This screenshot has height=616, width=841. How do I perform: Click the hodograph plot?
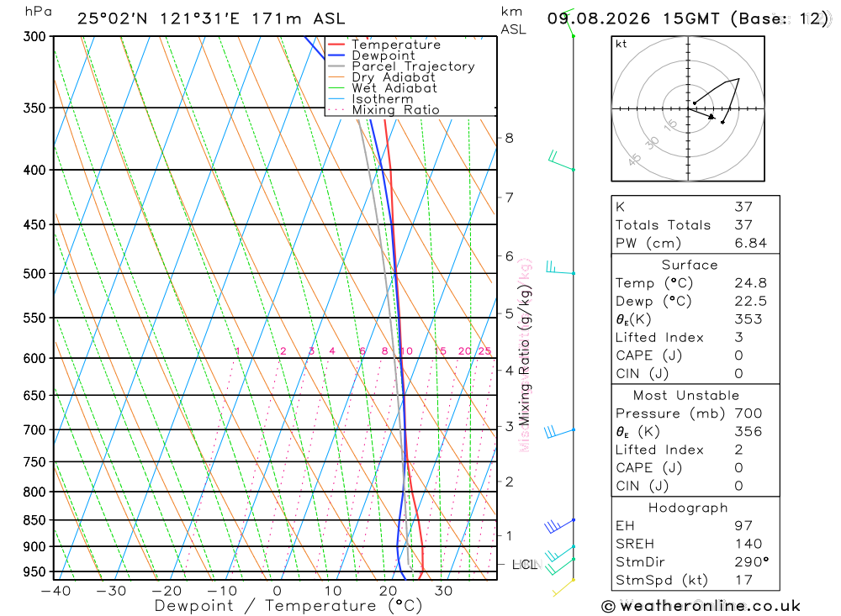click(688, 109)
